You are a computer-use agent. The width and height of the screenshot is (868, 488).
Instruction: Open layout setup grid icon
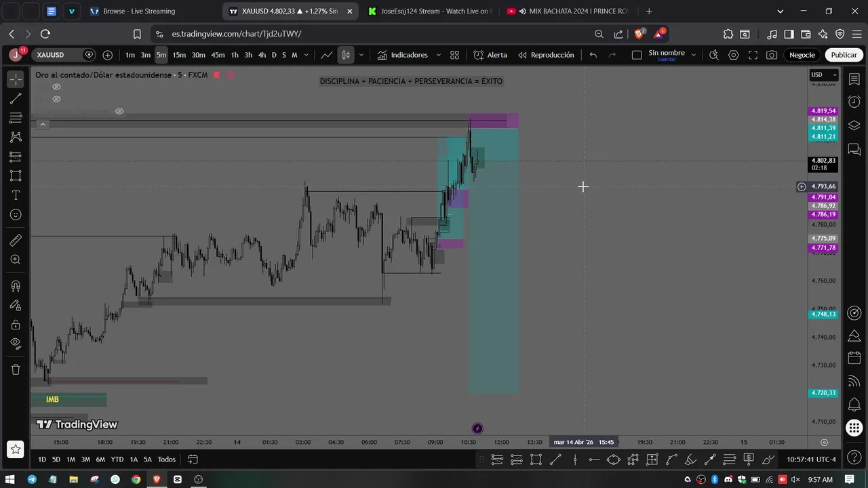pos(454,55)
